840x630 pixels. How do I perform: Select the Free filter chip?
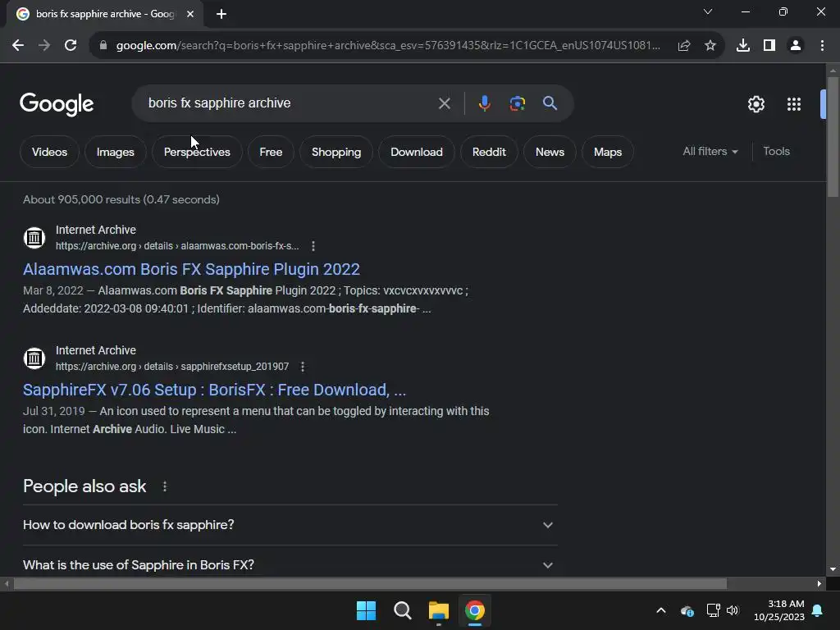coord(271,152)
